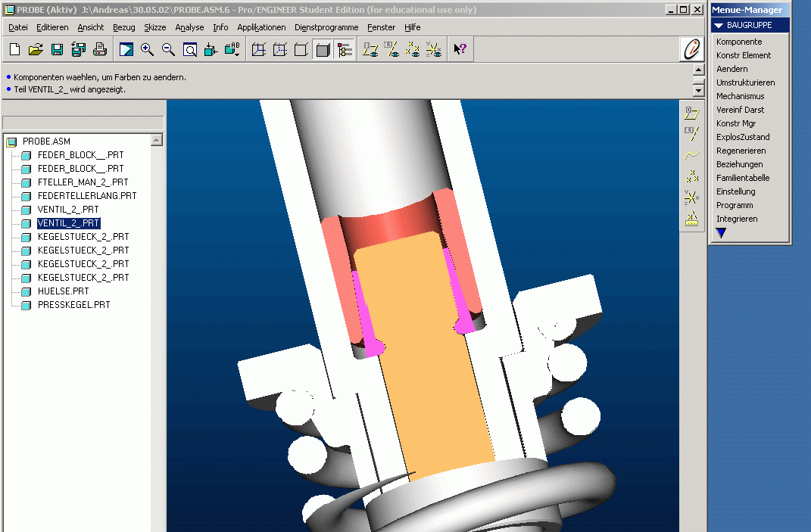
Task: Click the datum curve creation icon
Action: tap(691, 155)
